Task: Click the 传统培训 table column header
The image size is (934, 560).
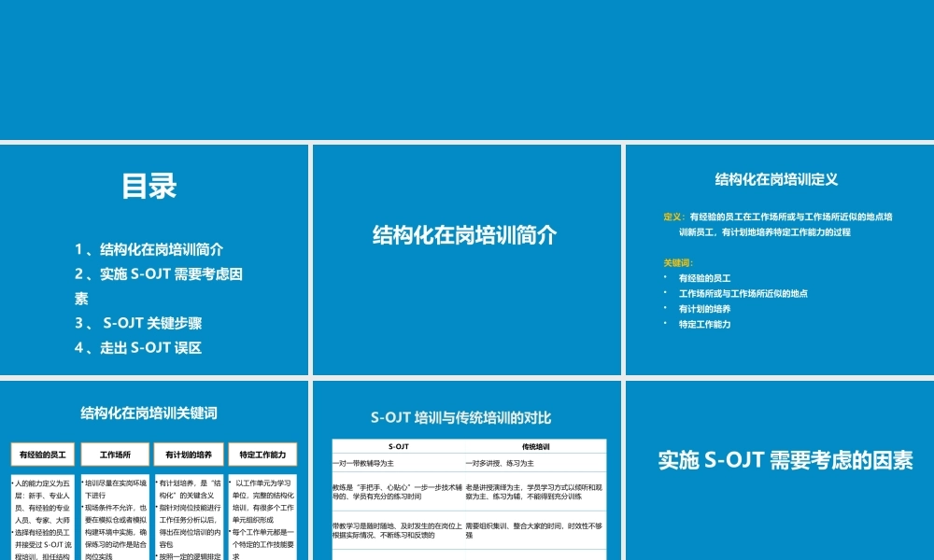Action: tap(535, 446)
